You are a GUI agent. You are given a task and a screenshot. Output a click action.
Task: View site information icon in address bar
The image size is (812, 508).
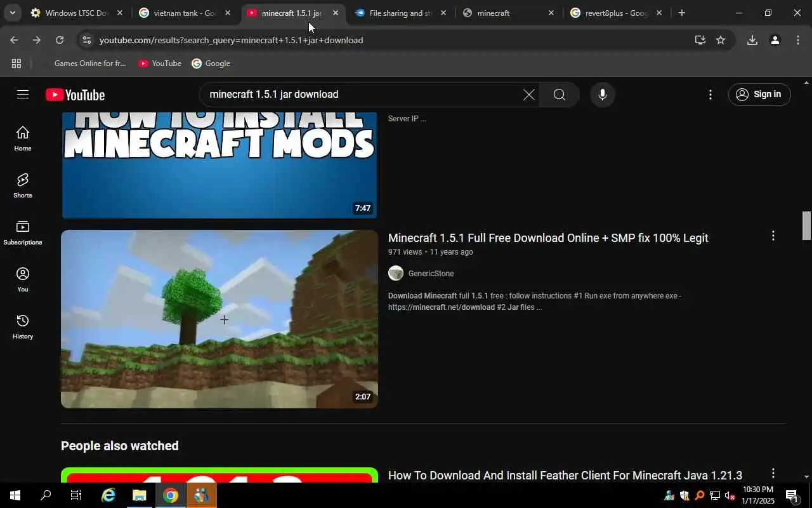pyautogui.click(x=86, y=40)
